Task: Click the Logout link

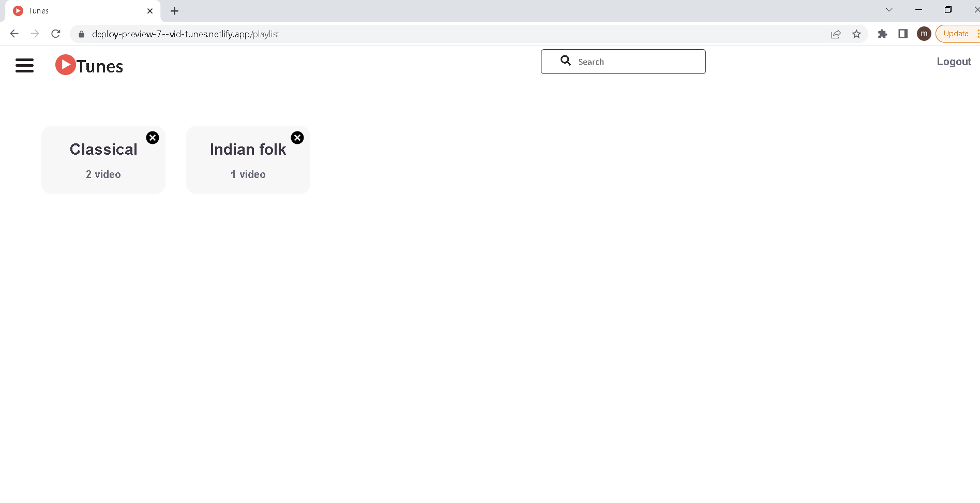Action: click(954, 61)
